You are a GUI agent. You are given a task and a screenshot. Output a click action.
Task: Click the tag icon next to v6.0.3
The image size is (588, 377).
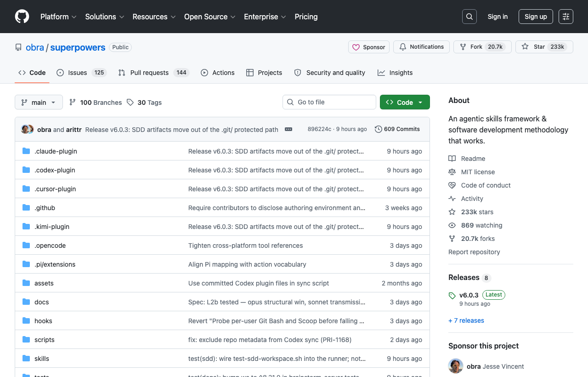point(452,296)
